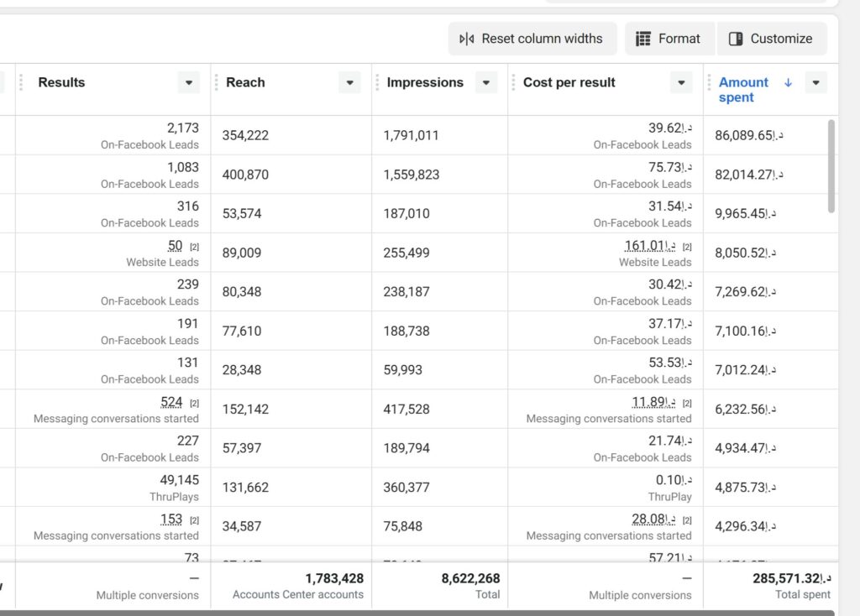The width and height of the screenshot is (860, 616).
Task: Click the Amount spent sort arrow
Action: click(x=788, y=83)
